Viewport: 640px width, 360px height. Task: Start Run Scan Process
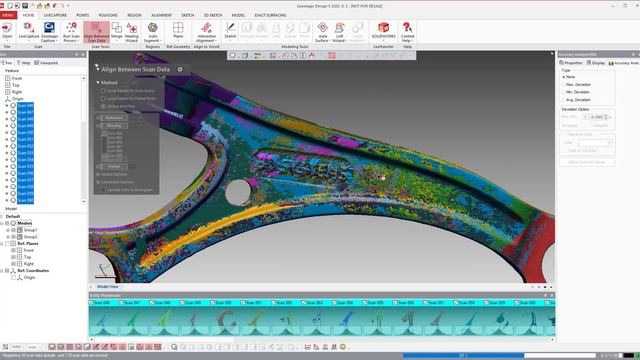[71, 32]
